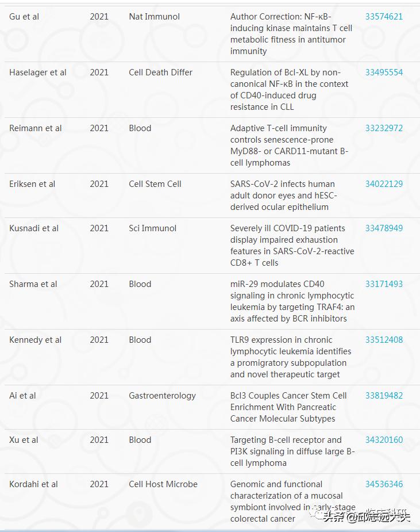Open the 34320160 PubMed link
Image resolution: width=420 pixels, height=532 pixels.
384,440
